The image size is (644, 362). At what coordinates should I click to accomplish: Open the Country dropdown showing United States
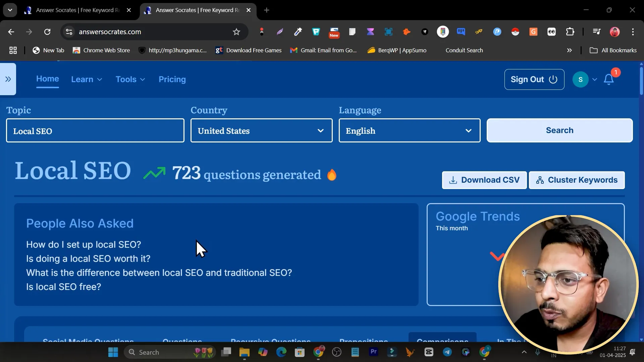point(261,131)
